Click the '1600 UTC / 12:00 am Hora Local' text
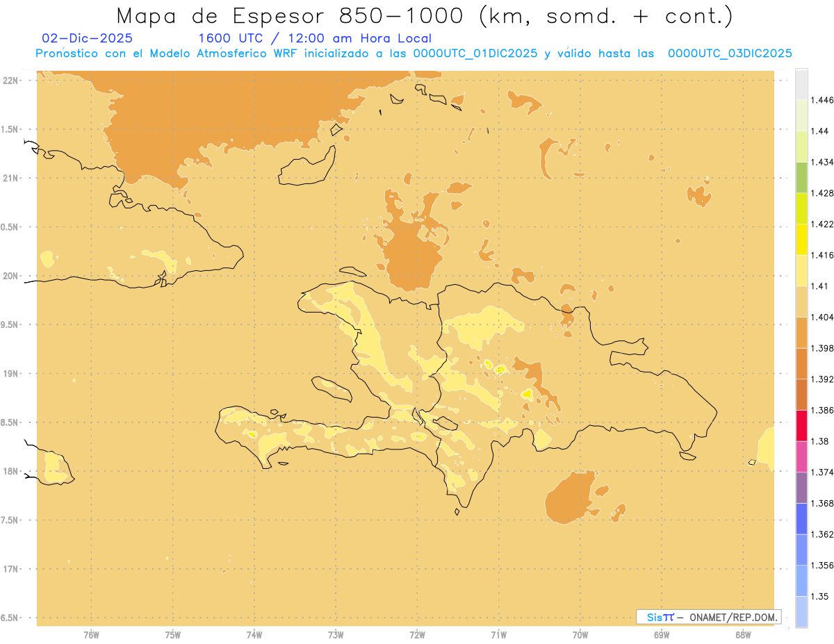Screen dimensions: 834x644 (315, 38)
